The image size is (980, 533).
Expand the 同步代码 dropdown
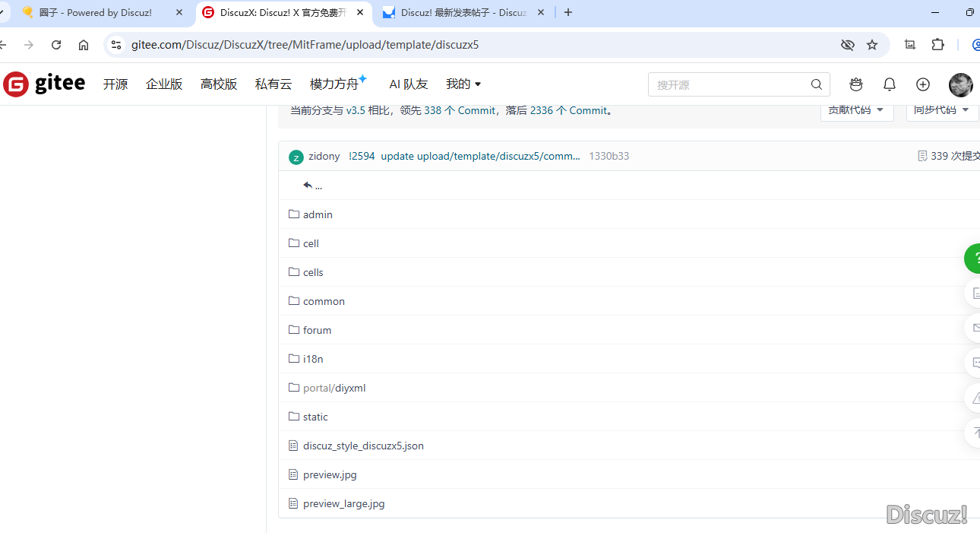pyautogui.click(x=941, y=110)
